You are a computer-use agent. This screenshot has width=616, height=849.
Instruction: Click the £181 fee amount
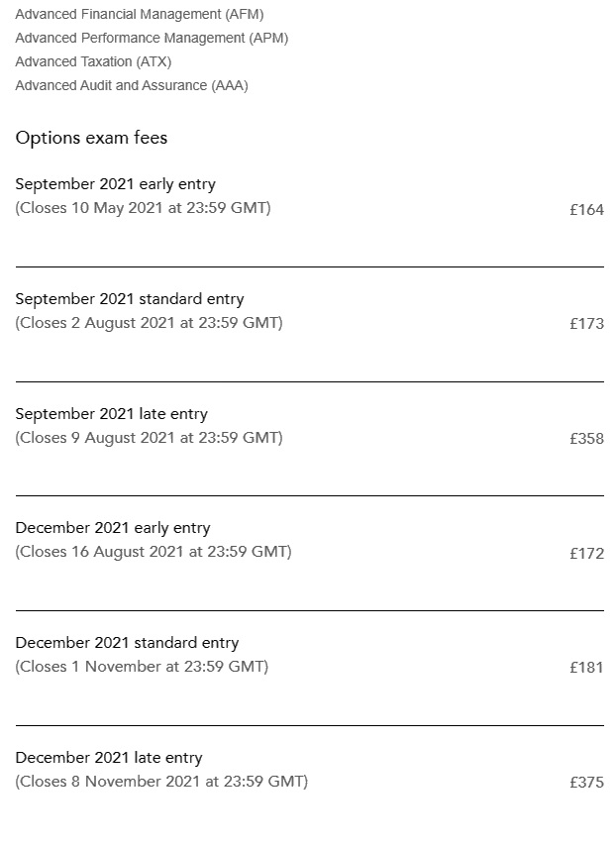click(586, 668)
